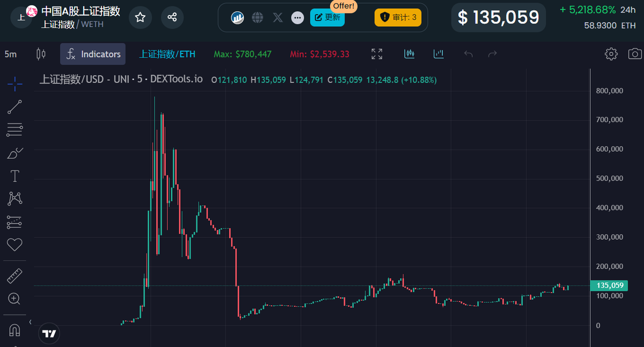Open the 5m timeframe selector

point(11,54)
